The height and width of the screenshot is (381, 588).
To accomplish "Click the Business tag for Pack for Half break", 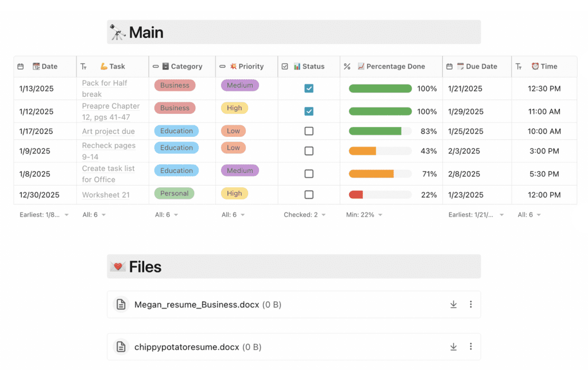I will click(x=175, y=86).
